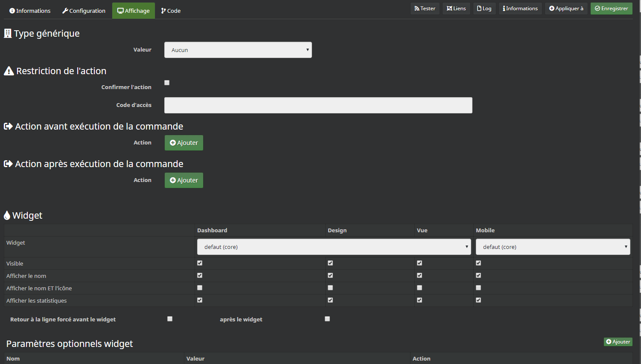Enable Afficher le nom ET l'icône for Vue
The height and width of the screenshot is (364, 641).
pos(420,288)
